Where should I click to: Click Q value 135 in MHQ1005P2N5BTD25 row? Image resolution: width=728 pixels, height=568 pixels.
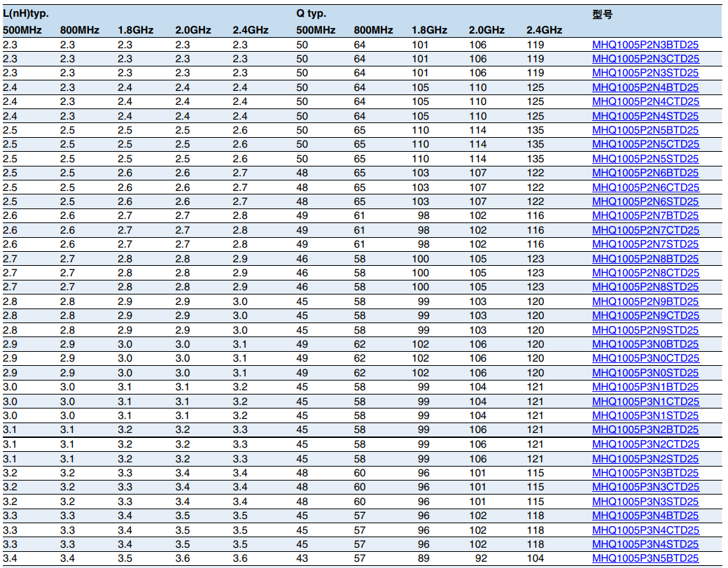click(x=535, y=130)
